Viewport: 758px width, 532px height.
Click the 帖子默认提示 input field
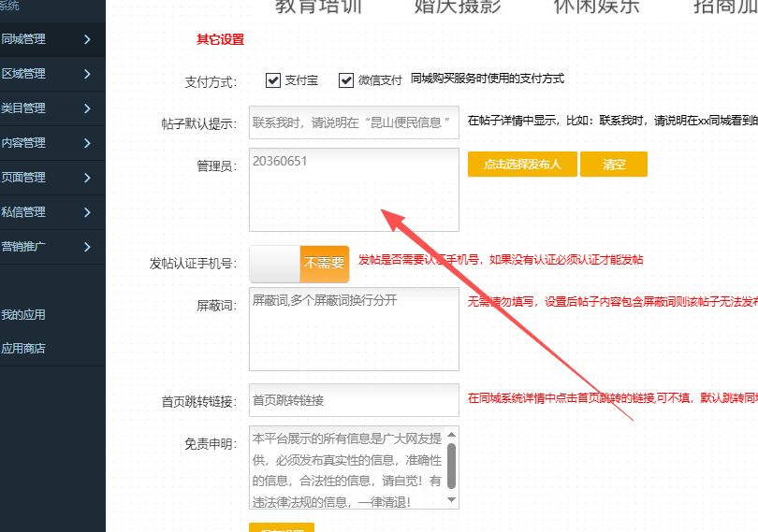point(354,122)
